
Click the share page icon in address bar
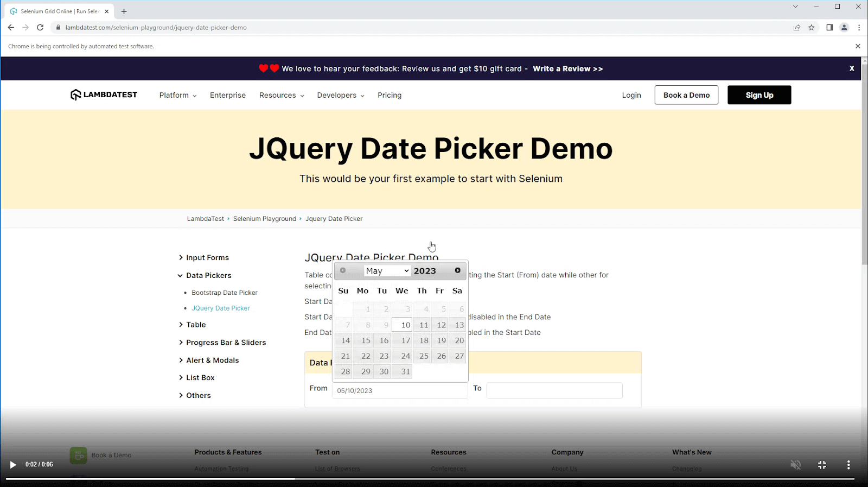pyautogui.click(x=796, y=27)
